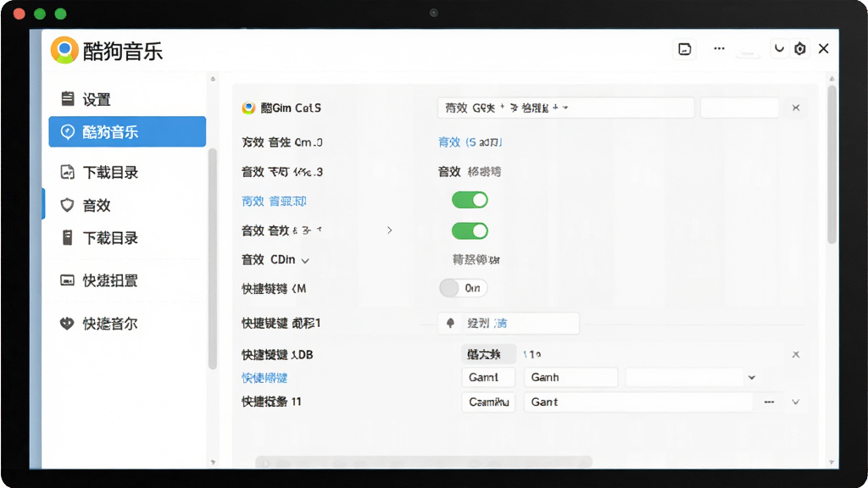Click the phone icon in the sidebar

(67, 238)
